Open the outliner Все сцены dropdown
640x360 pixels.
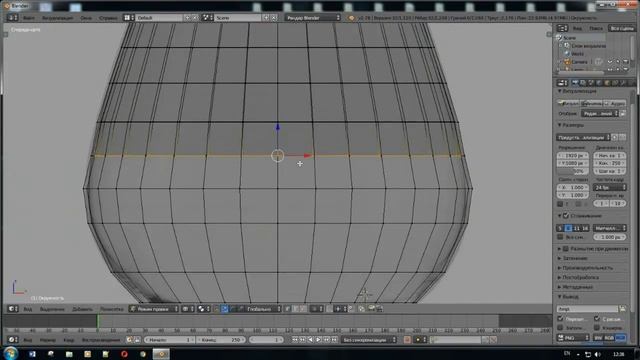[621, 28]
